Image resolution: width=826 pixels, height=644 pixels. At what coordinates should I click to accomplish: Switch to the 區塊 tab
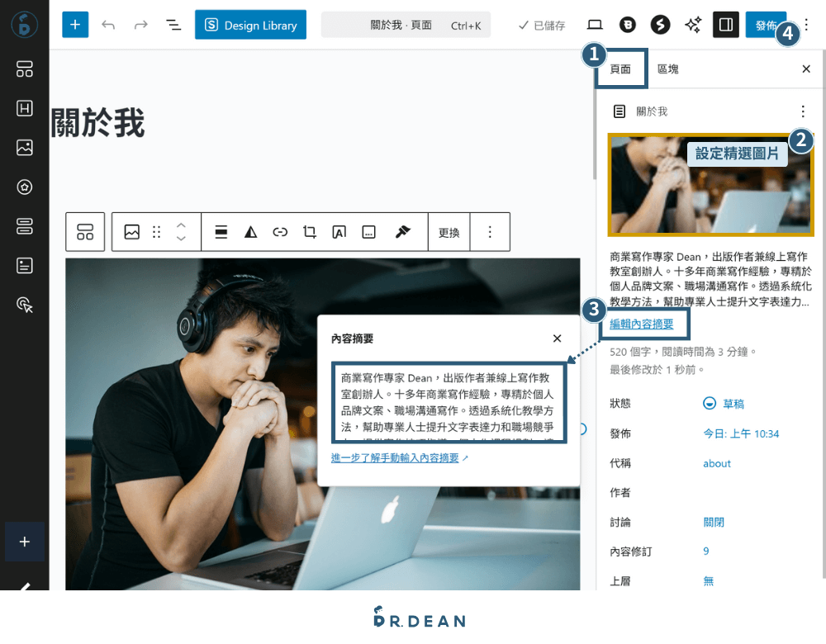click(x=668, y=69)
